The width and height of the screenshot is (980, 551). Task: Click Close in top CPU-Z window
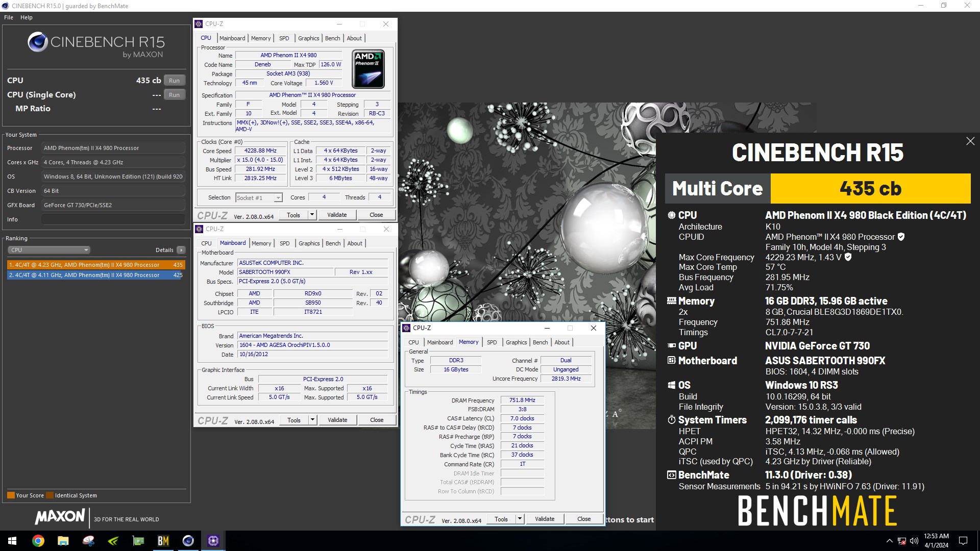tap(376, 215)
